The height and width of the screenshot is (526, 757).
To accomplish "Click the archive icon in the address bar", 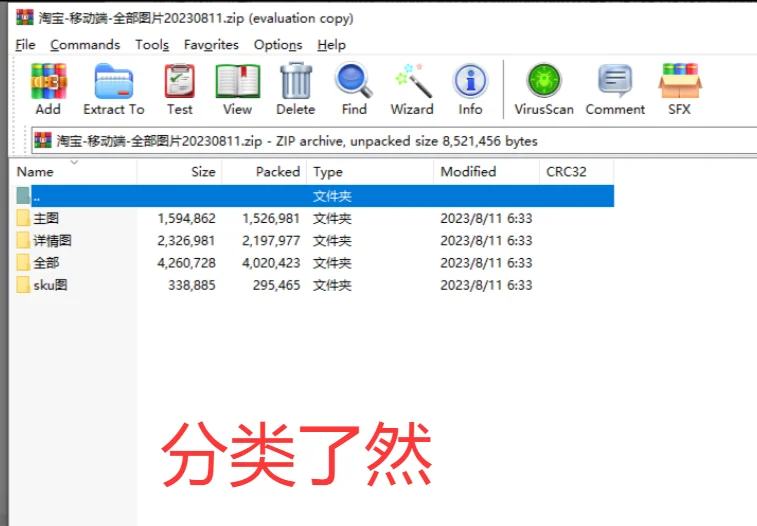I will [x=43, y=140].
